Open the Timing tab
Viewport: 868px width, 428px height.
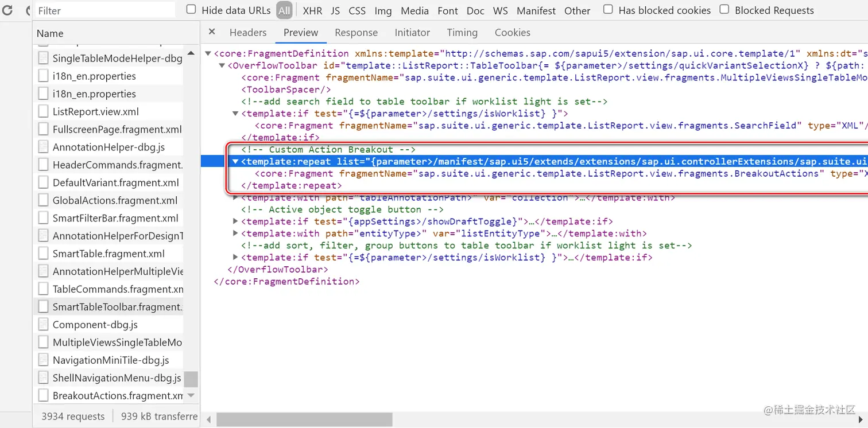[x=462, y=33]
